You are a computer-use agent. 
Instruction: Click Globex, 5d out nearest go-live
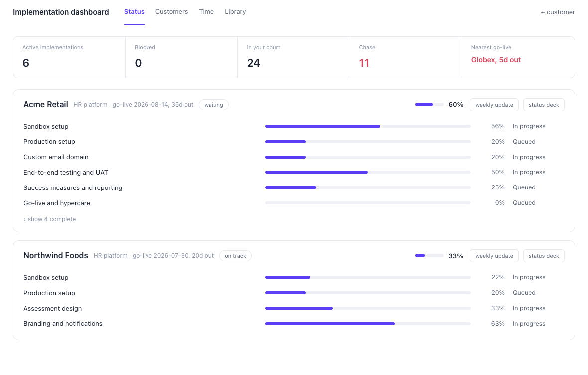496,60
